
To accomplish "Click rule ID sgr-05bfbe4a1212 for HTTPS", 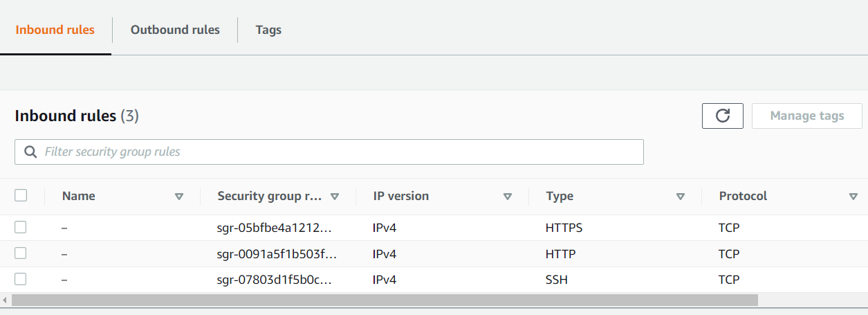I will pyautogui.click(x=277, y=228).
